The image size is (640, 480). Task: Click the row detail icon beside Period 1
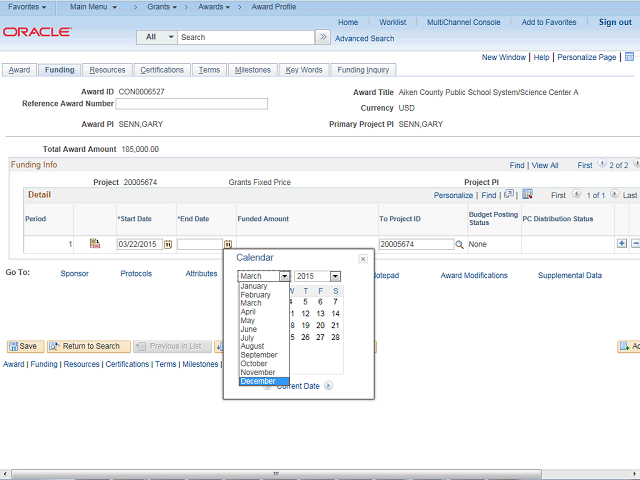95,243
